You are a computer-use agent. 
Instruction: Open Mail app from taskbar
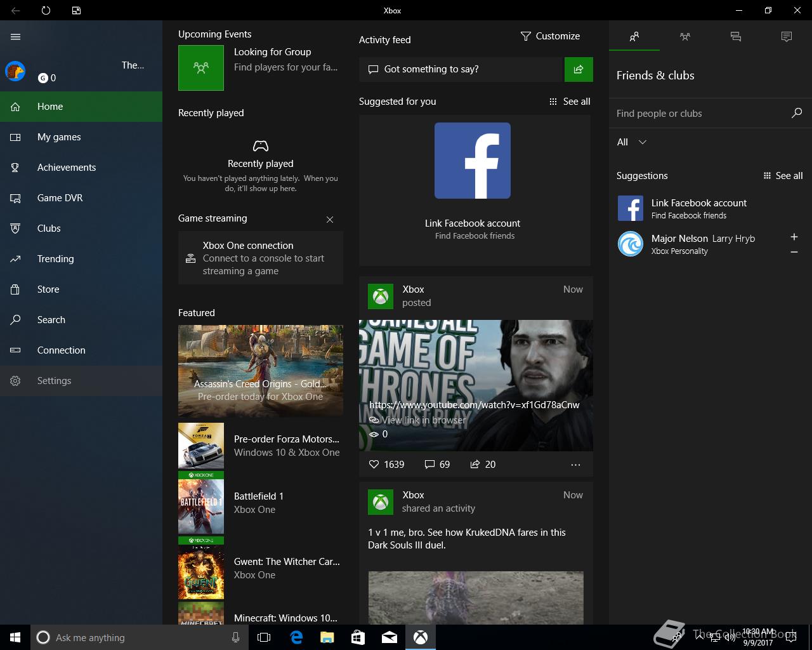coord(390,637)
